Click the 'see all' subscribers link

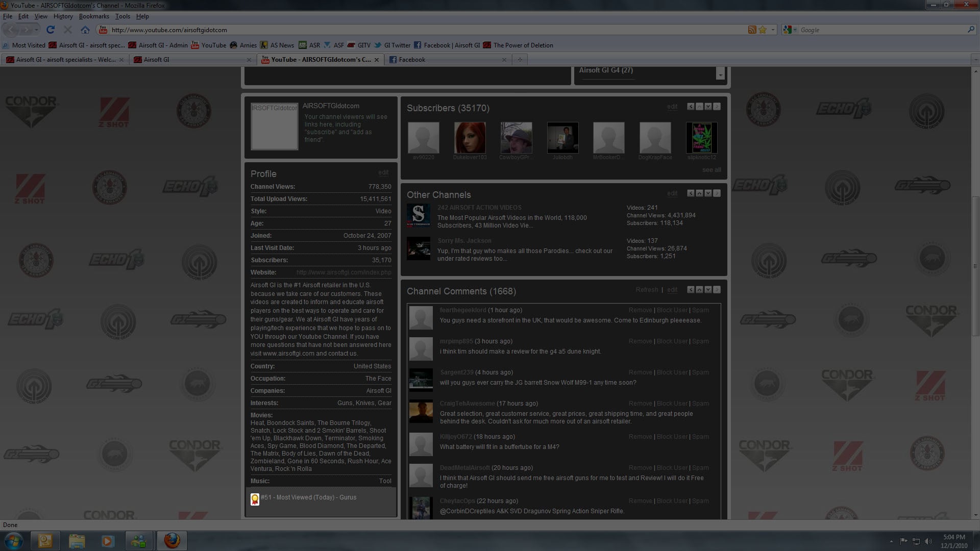tap(712, 170)
